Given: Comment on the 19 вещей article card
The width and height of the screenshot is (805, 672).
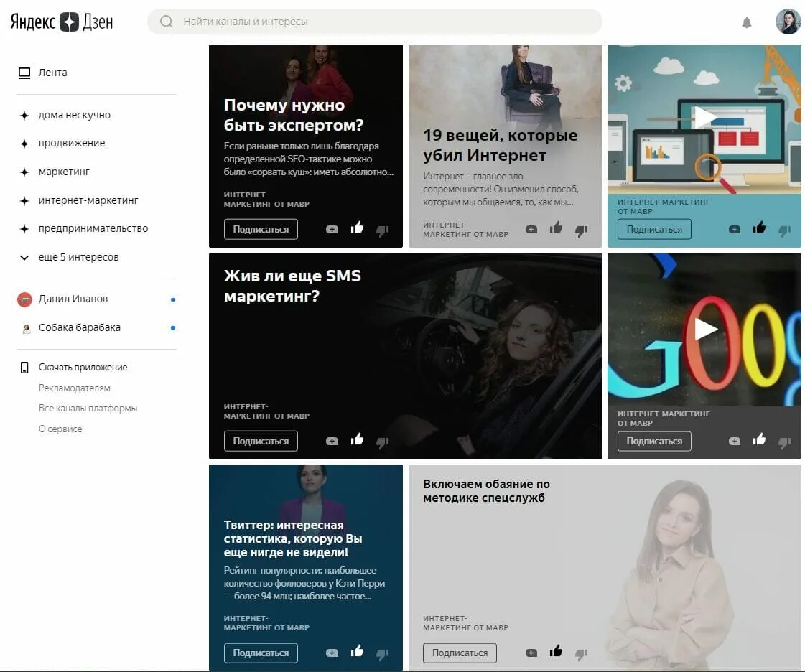Looking at the screenshot, I should [x=531, y=230].
